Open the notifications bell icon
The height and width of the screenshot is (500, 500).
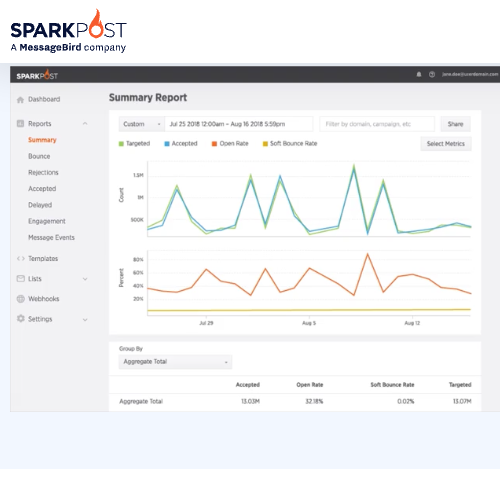419,74
